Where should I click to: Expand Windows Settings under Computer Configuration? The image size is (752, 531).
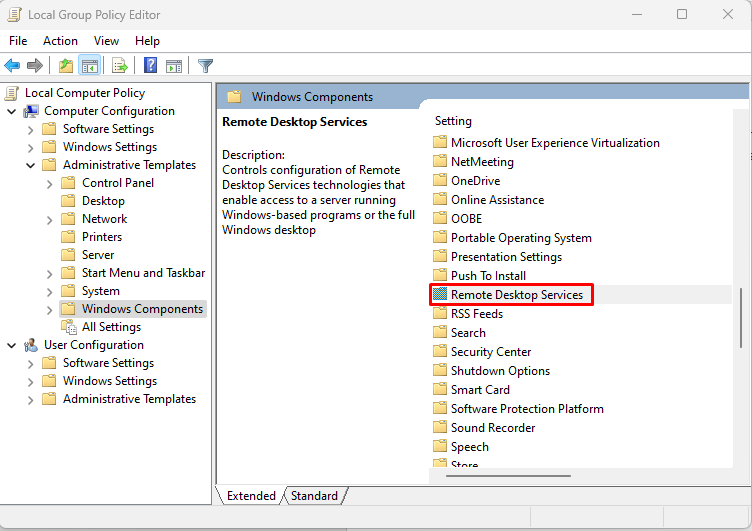point(30,148)
